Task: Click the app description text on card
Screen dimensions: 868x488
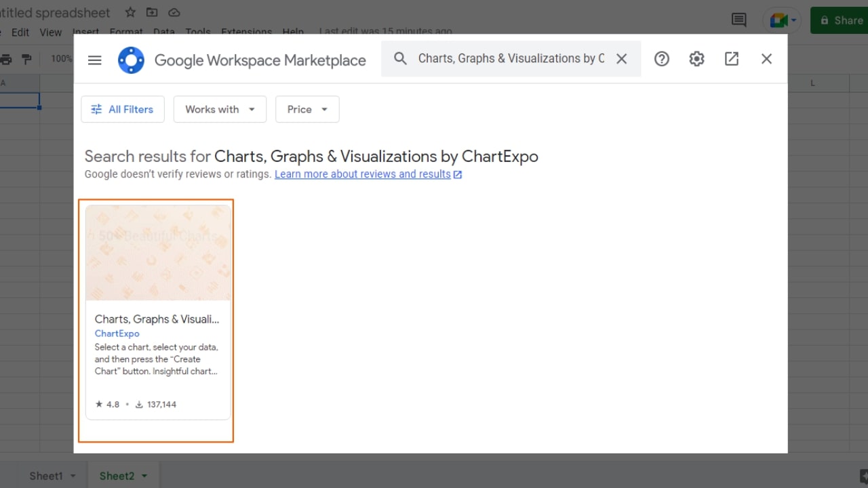Action: pos(157,359)
